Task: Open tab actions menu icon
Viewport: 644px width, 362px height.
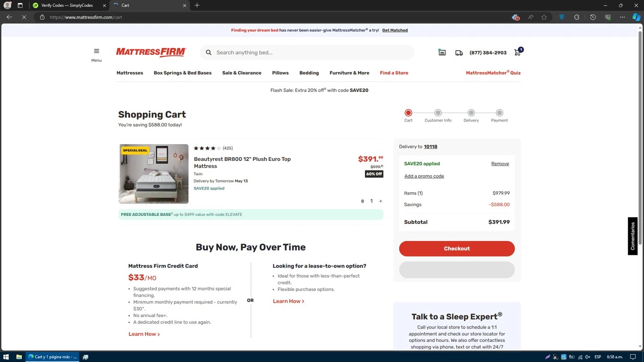Action: 20,5
